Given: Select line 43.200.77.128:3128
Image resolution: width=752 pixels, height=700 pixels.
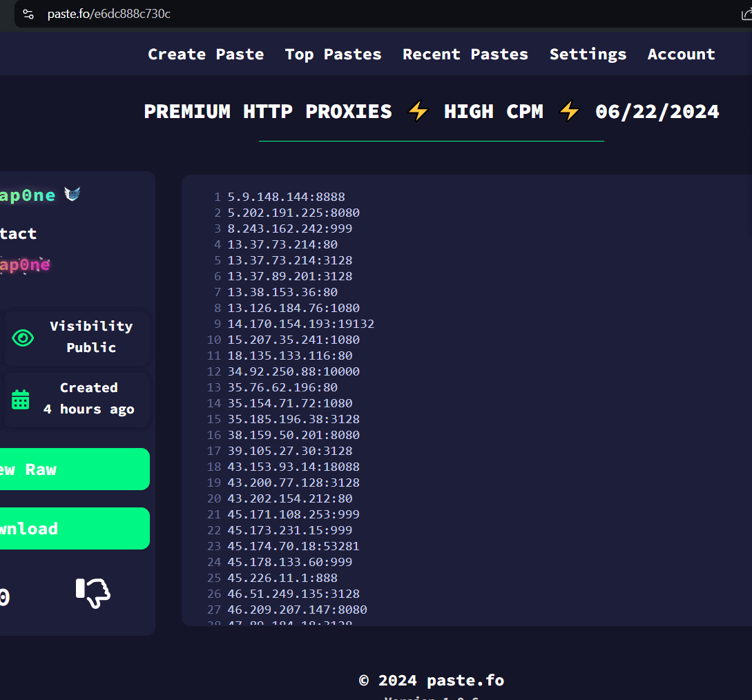Looking at the screenshot, I should pos(293,483).
